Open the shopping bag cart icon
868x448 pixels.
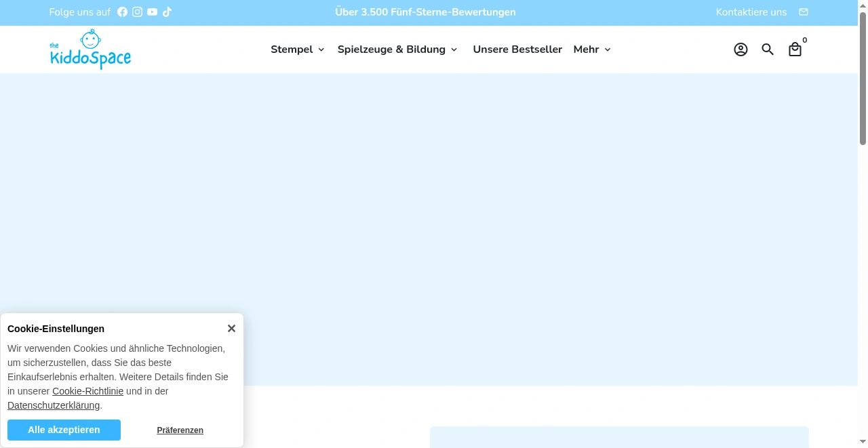tap(795, 49)
